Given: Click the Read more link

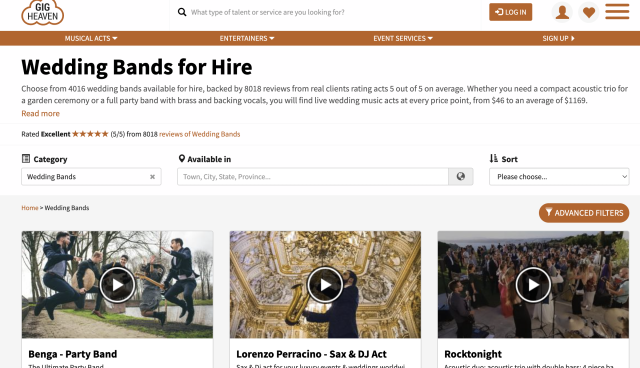Looking at the screenshot, I should click(40, 113).
